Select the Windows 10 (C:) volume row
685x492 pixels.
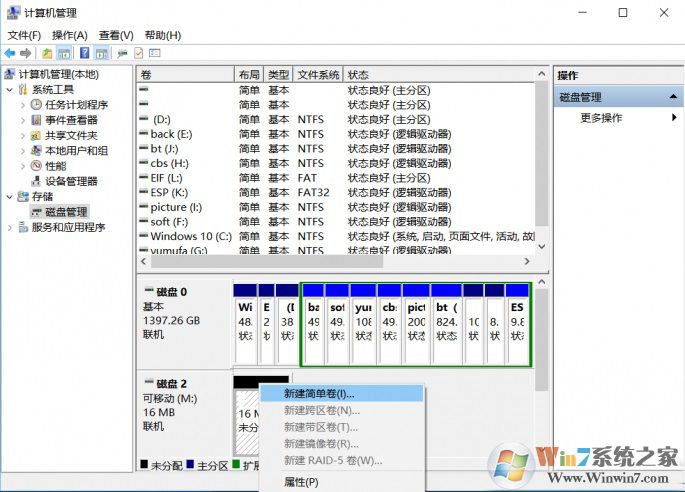(x=190, y=236)
